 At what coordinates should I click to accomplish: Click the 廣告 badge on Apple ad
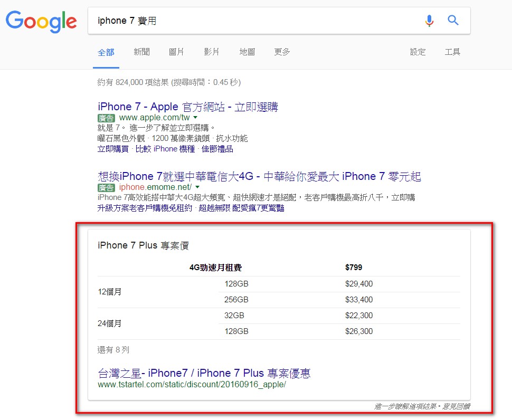(106, 118)
